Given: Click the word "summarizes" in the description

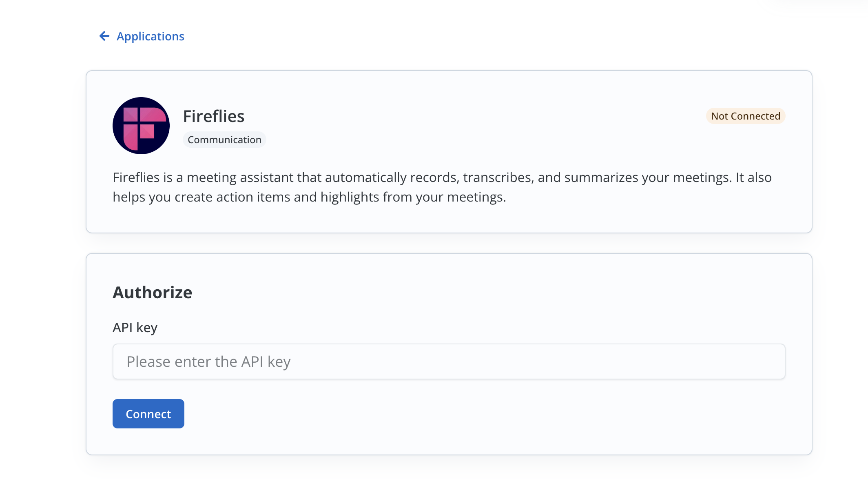Looking at the screenshot, I should coord(601,177).
